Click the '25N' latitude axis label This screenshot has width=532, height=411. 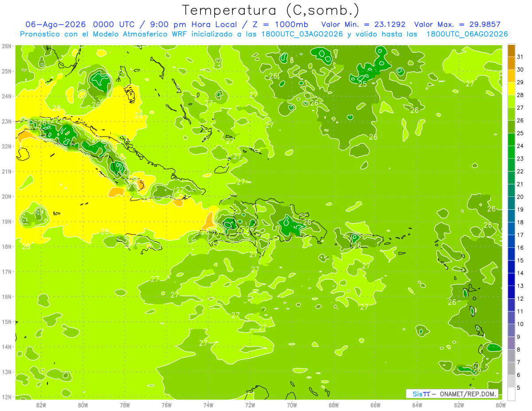(x=7, y=71)
